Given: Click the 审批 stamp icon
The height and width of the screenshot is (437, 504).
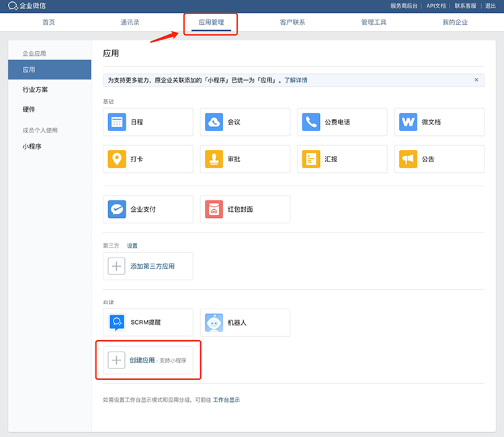Looking at the screenshot, I should pyautogui.click(x=214, y=159).
